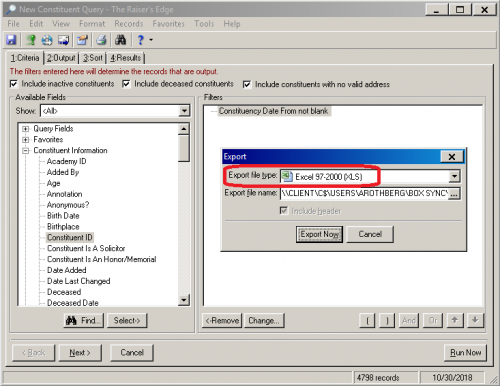500x386 pixels.
Task: Click the fields list scroll down arrow
Action: point(184,300)
